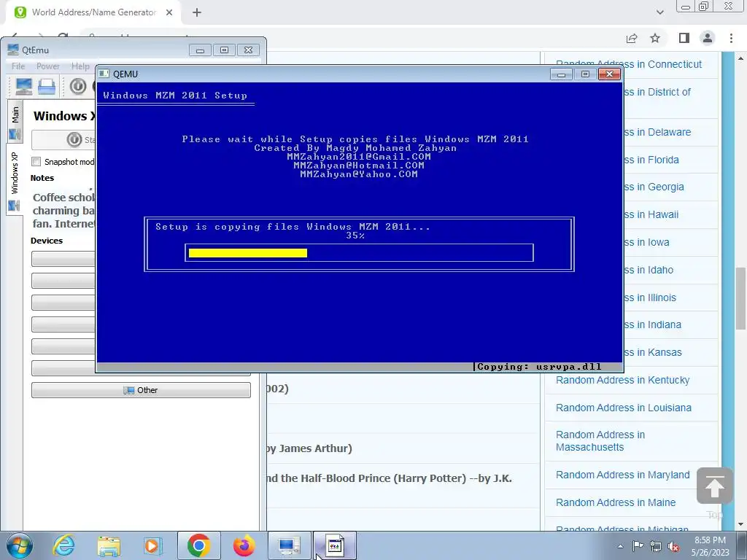This screenshot has height=560, width=747.
Task: Click the scrollbar down arrow in Chrome
Action: tap(741, 525)
